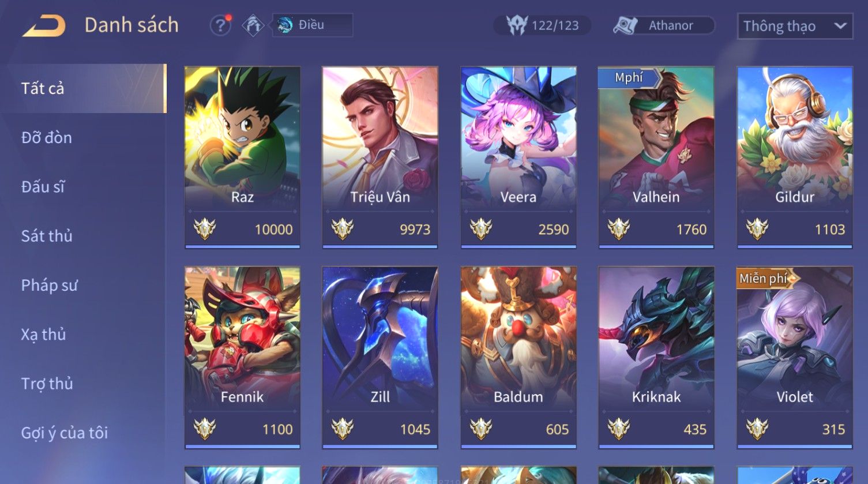Click Gildur's mastery badge icon
868x484 pixels.
click(757, 229)
